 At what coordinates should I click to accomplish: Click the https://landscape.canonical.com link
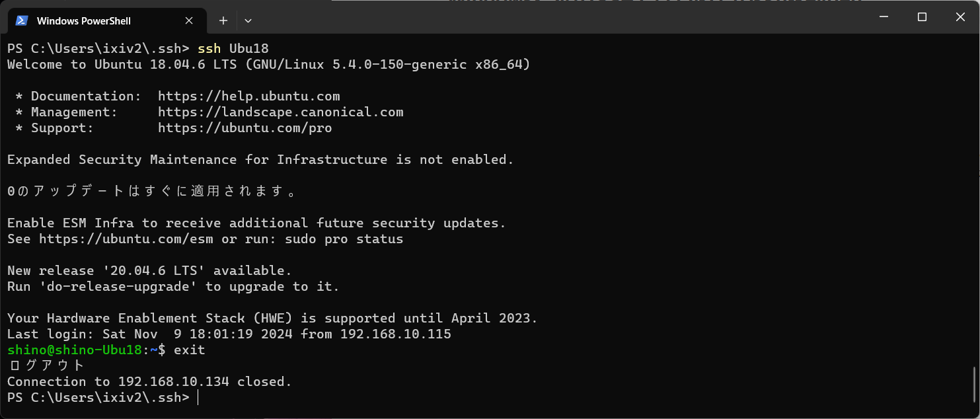(280, 112)
